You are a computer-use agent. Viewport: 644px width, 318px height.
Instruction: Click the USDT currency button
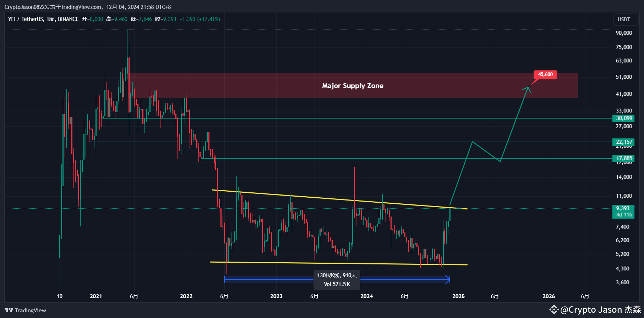pyautogui.click(x=626, y=20)
